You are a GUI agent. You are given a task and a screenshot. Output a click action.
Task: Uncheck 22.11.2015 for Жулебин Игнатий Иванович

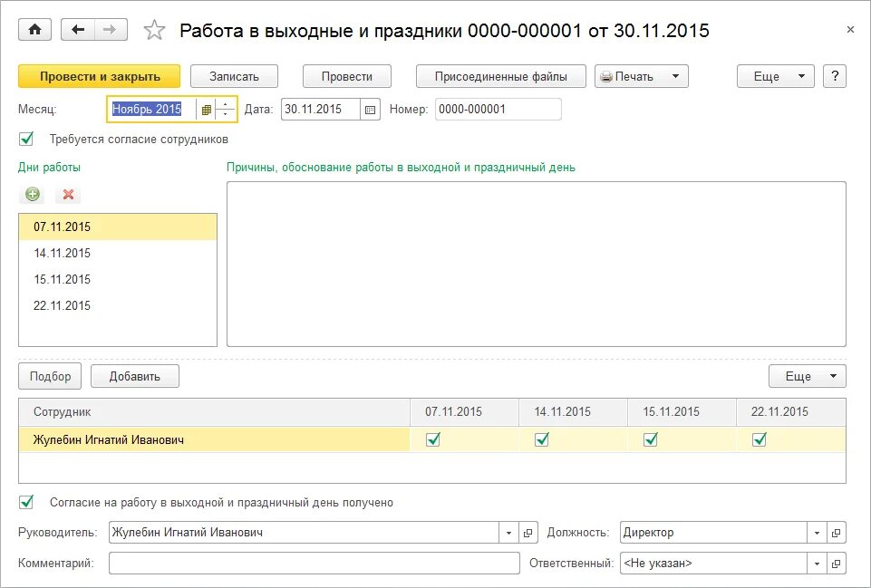point(760,439)
